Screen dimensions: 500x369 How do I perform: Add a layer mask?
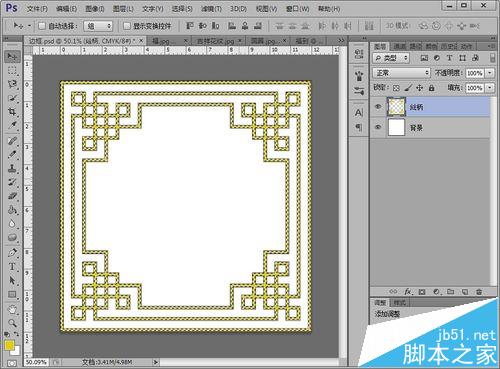pos(422,292)
